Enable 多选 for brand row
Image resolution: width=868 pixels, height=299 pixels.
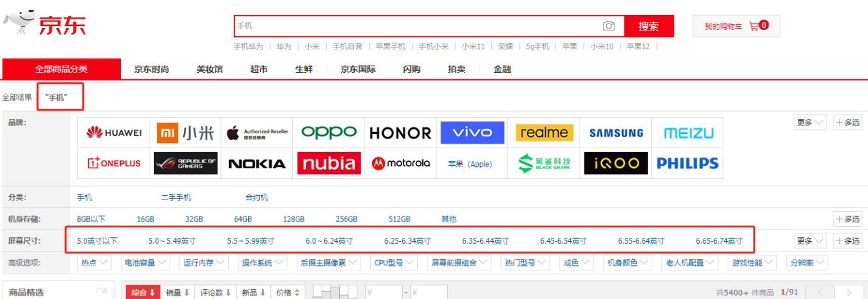(848, 122)
